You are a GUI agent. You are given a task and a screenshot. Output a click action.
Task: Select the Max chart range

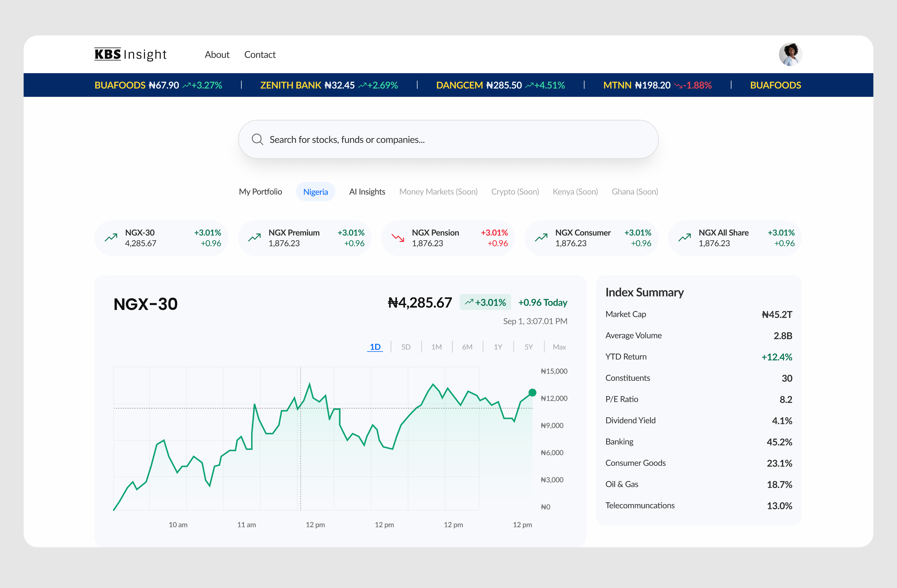559,347
